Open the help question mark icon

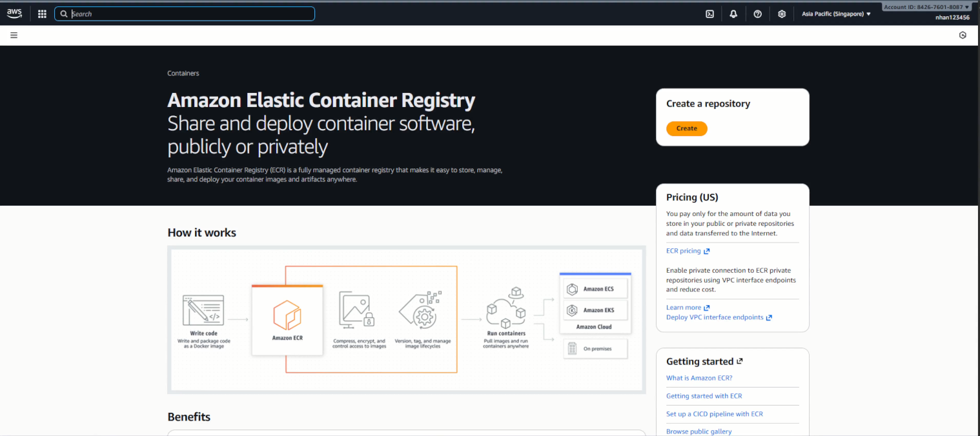click(x=757, y=14)
